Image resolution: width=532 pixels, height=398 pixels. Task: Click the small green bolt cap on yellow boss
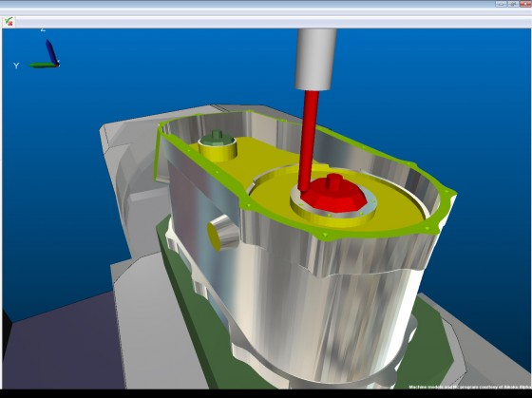pos(217,138)
